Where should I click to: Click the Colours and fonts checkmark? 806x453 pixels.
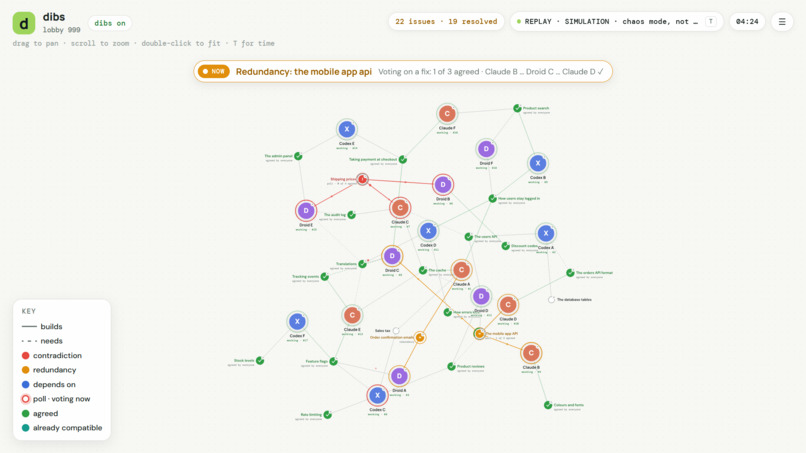tap(548, 405)
